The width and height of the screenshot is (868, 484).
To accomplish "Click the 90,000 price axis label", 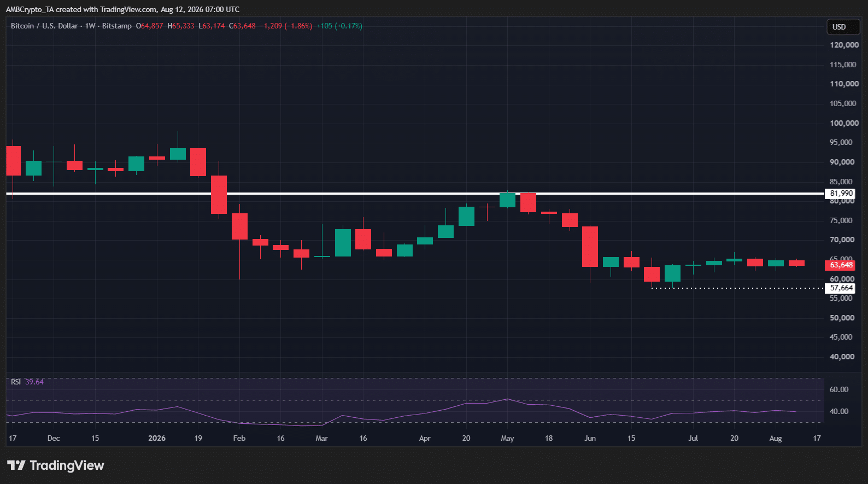I will [x=842, y=162].
